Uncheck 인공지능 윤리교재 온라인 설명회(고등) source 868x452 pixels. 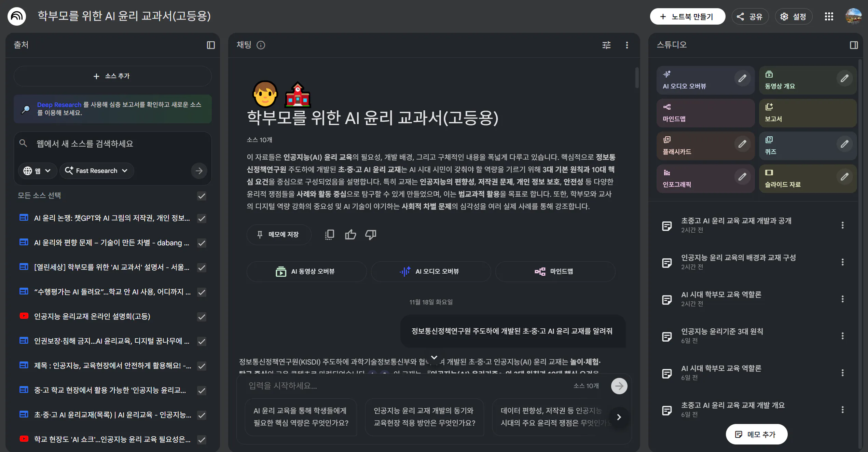202,317
